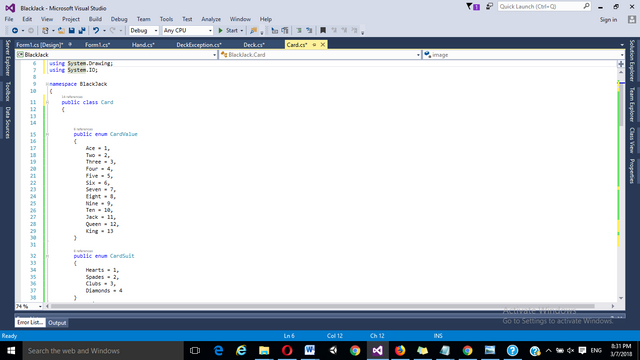Viewport: 640px width, 360px height.
Task: Click the Sign in link
Action: click(608, 20)
